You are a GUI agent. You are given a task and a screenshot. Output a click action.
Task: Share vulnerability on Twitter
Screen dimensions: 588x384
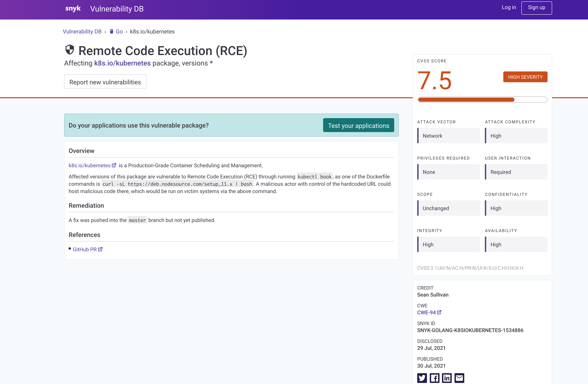[422, 378]
